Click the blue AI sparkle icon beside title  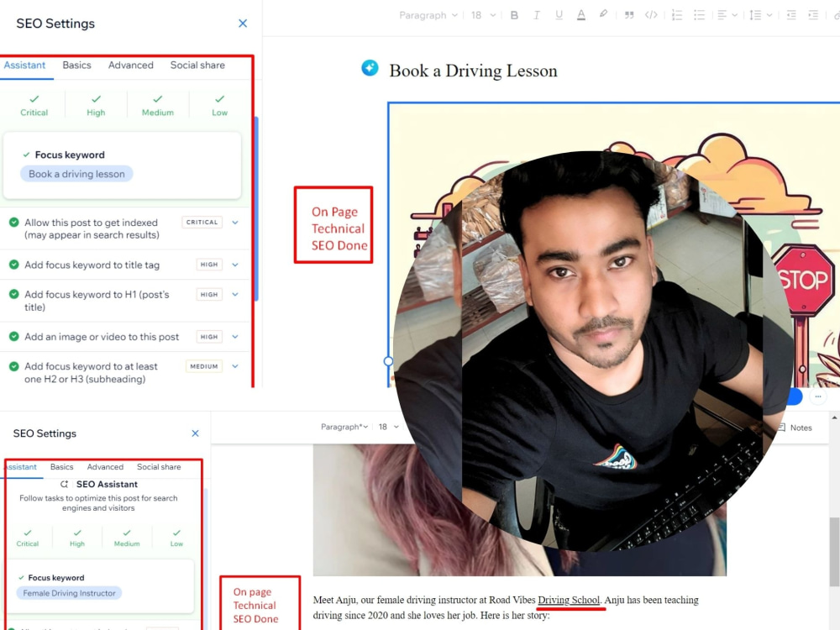[370, 68]
